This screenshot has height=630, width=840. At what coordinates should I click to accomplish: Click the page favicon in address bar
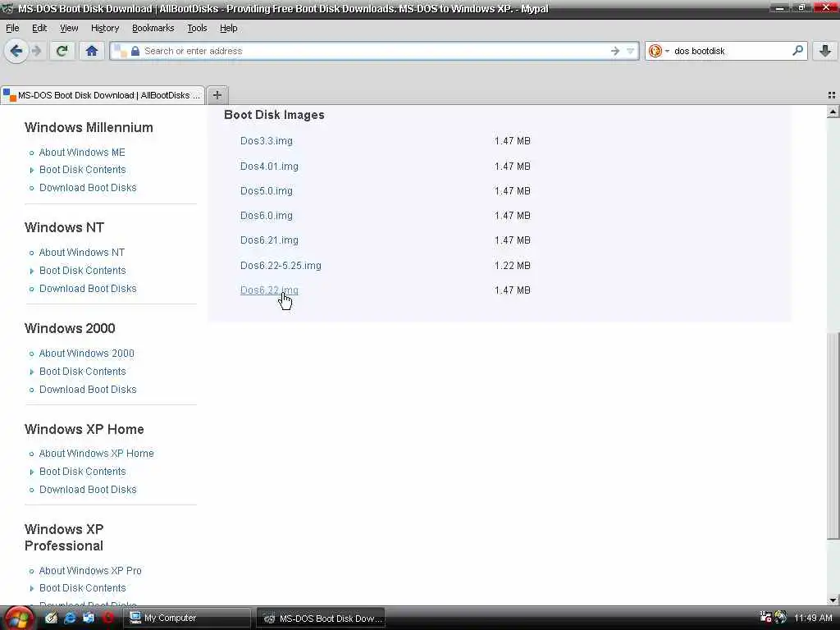pyautogui.click(x=121, y=51)
